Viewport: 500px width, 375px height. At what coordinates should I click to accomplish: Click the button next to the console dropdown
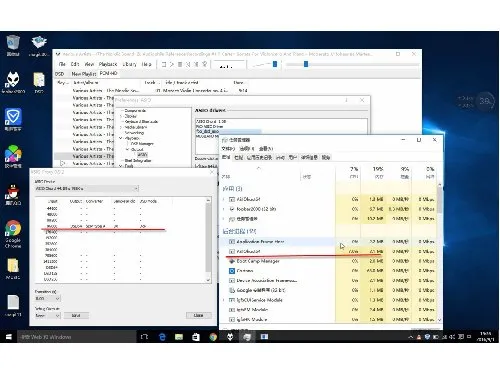[x=76, y=315]
